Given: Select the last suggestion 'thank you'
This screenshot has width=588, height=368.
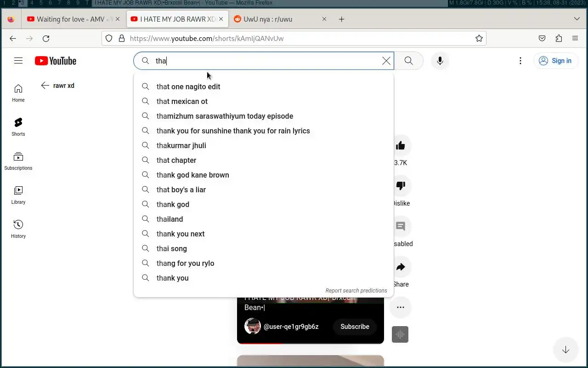Looking at the screenshot, I should click(264, 278).
